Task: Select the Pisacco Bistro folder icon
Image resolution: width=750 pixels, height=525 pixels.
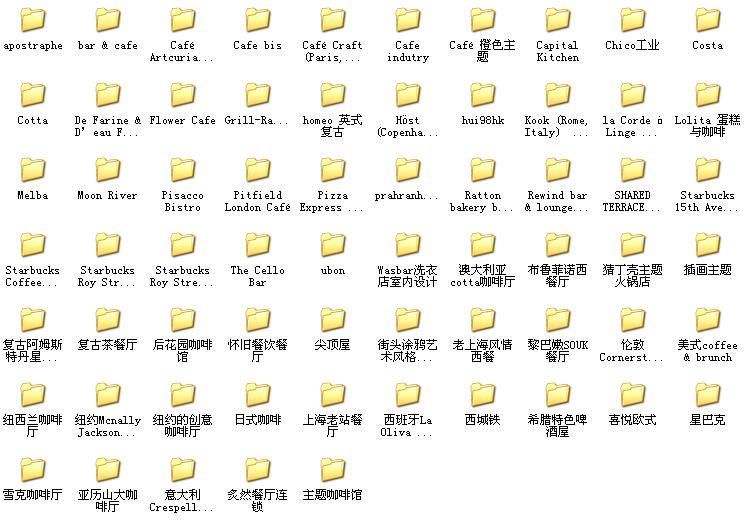Action: click(x=183, y=170)
